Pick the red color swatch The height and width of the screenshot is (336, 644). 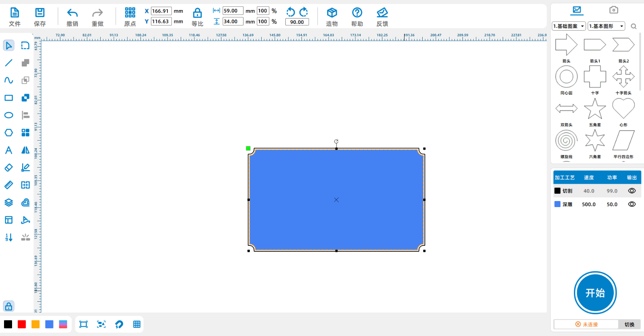(x=22, y=324)
